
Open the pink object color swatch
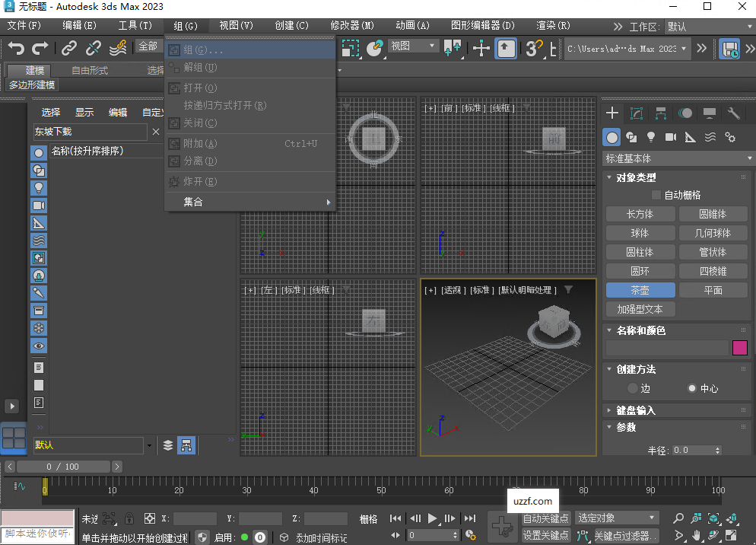[x=739, y=347]
